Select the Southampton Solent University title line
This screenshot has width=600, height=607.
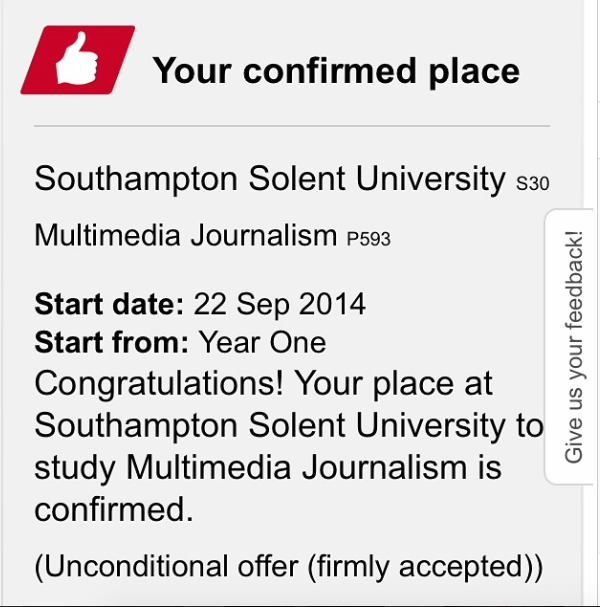270,180
